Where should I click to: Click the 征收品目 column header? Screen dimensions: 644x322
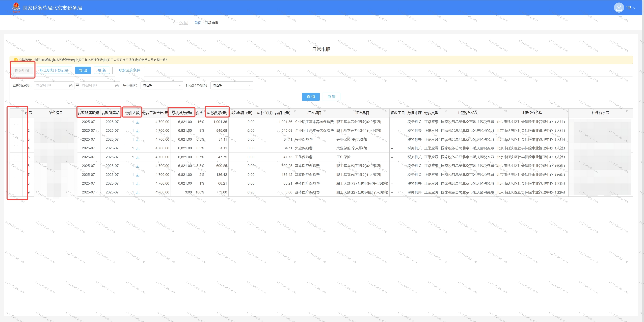click(x=362, y=113)
